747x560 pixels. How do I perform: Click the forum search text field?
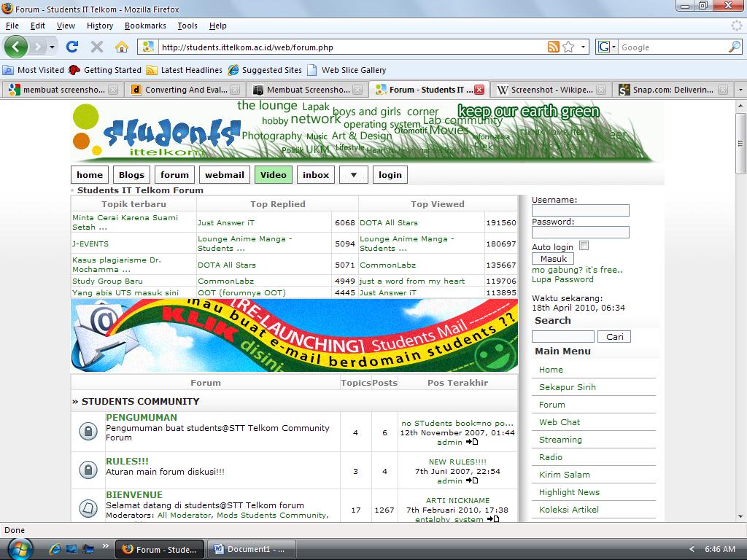point(563,337)
